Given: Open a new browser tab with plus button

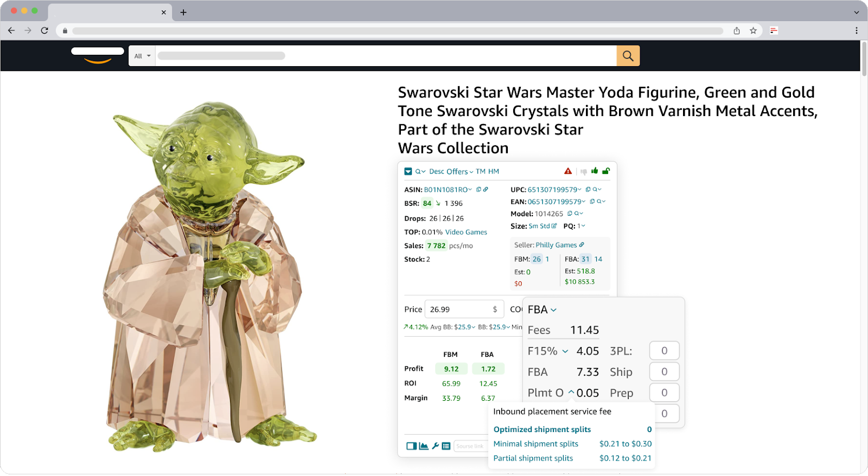Looking at the screenshot, I should tap(183, 12).
